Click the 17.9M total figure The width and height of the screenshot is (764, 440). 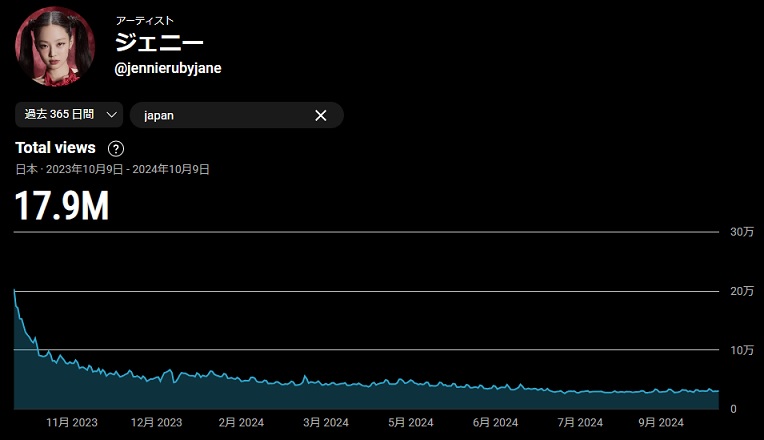tap(62, 205)
